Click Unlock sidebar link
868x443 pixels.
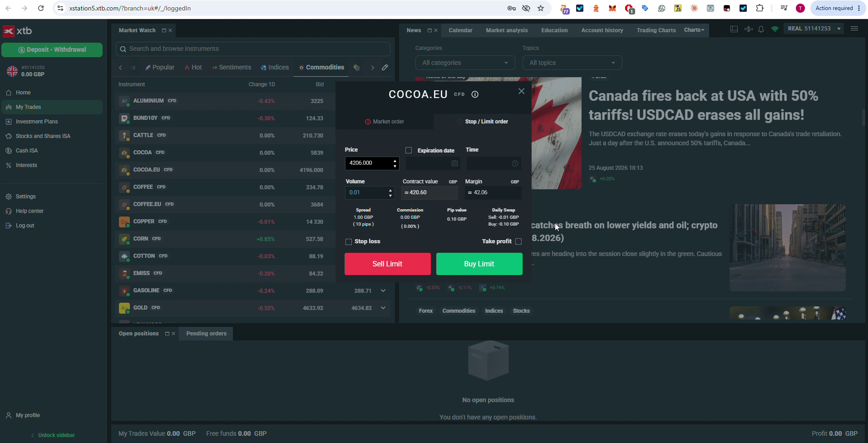pos(53,435)
